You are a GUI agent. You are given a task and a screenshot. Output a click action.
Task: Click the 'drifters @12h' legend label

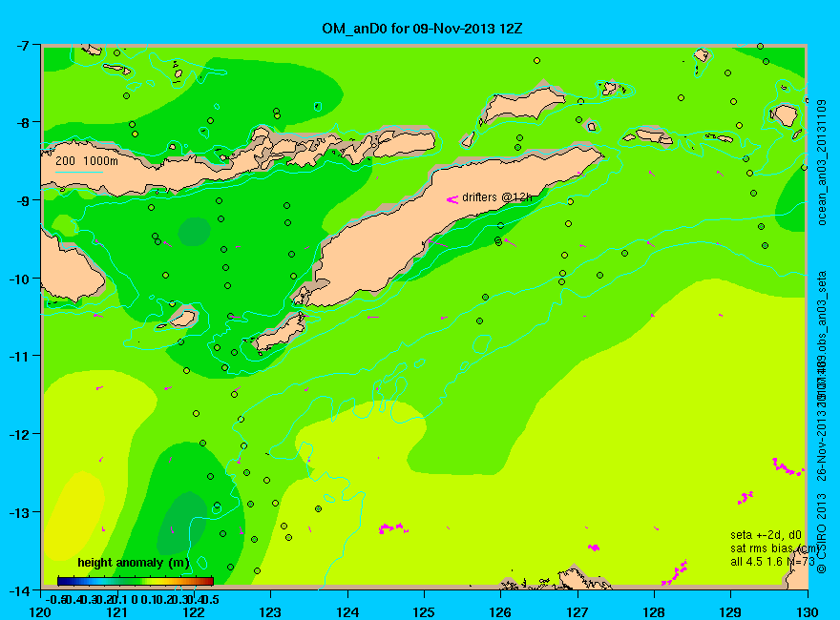(497, 197)
